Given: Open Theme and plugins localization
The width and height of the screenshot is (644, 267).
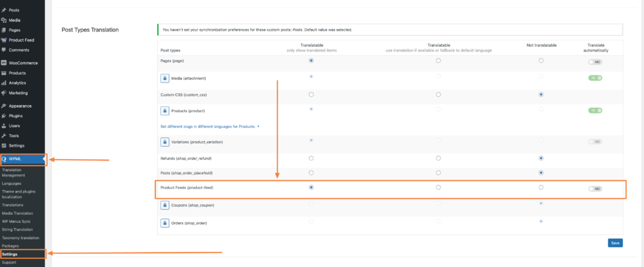Looking at the screenshot, I should [18, 194].
